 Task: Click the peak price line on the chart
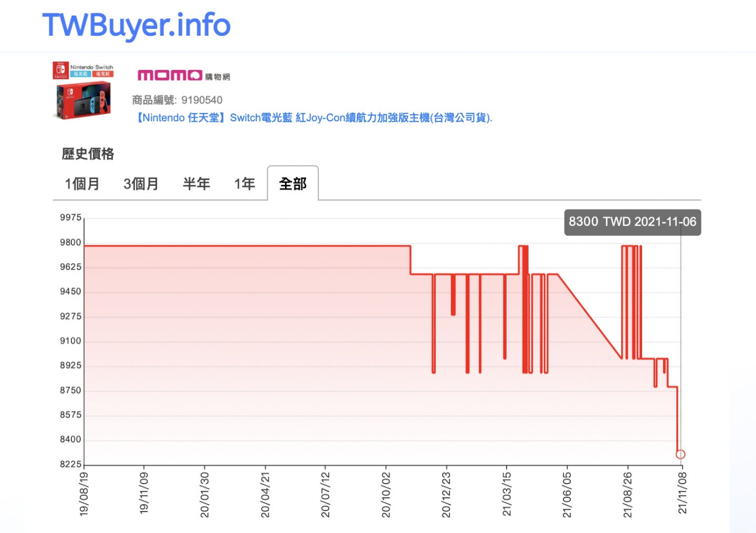pos(236,245)
